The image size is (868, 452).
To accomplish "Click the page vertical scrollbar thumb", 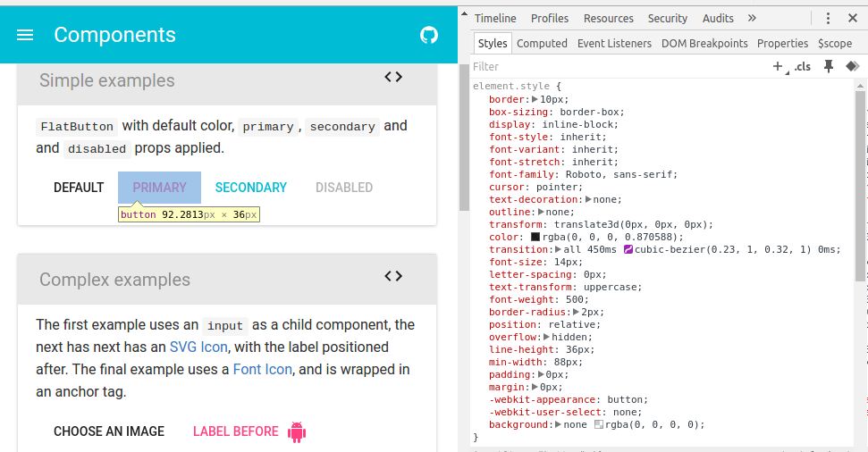I will 464,138.
